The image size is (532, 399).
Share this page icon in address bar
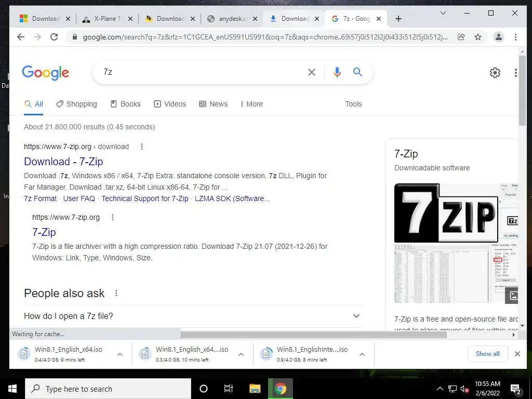pos(461,37)
